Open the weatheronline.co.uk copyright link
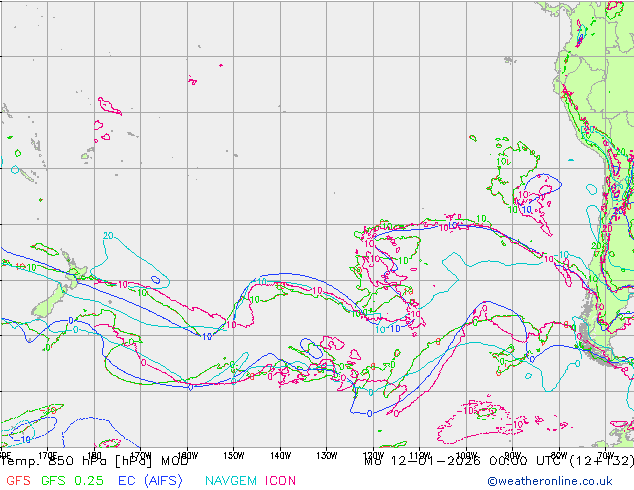 [550, 481]
